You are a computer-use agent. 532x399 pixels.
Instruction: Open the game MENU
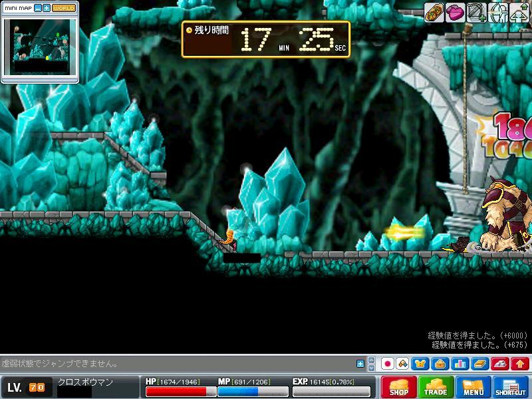coord(473,387)
